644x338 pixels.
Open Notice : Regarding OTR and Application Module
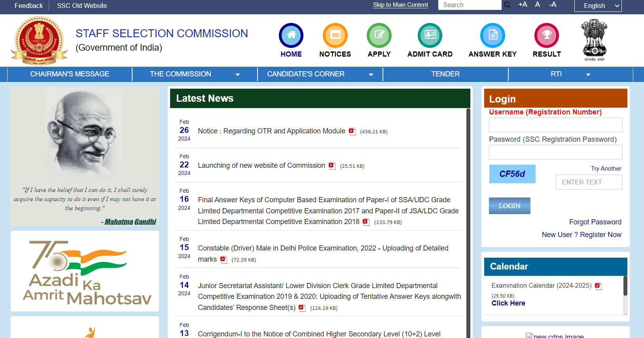tap(271, 131)
